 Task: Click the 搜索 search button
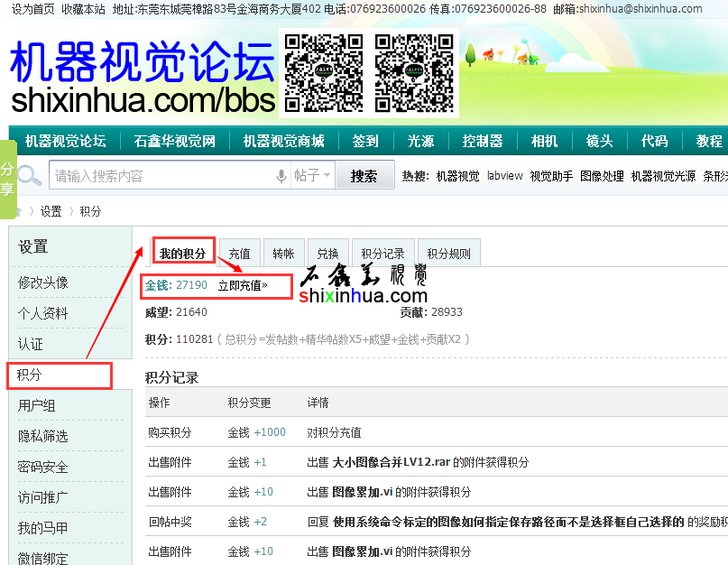tap(364, 176)
